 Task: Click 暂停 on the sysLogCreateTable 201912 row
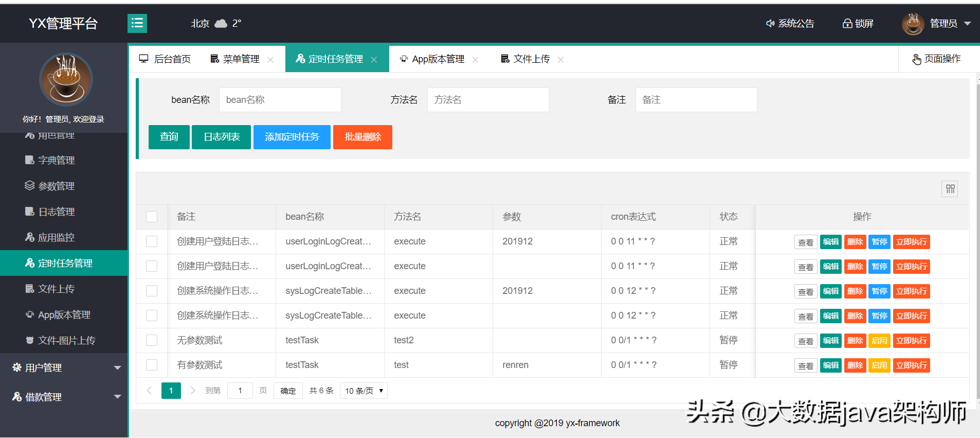tap(880, 291)
